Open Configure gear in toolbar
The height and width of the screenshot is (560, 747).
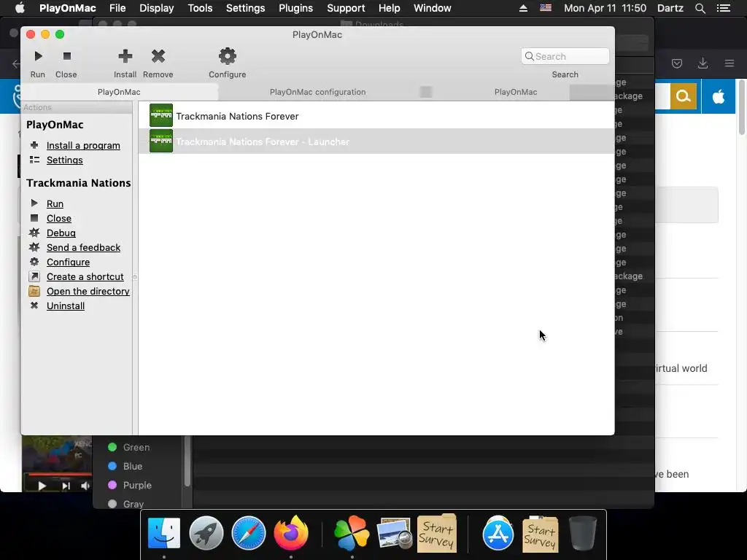(x=228, y=56)
